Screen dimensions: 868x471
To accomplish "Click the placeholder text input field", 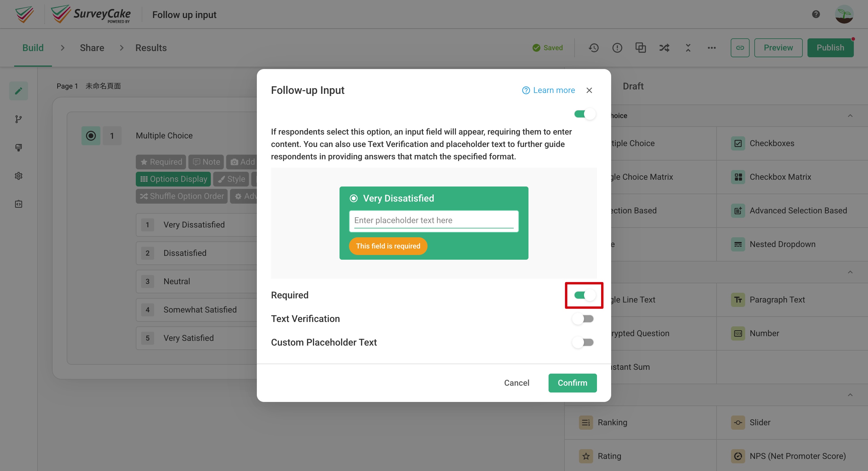I will 434,220.
